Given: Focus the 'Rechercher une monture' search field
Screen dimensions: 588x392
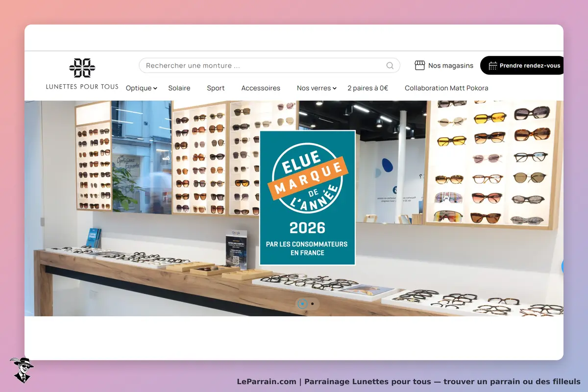Looking at the screenshot, I should click(269, 66).
